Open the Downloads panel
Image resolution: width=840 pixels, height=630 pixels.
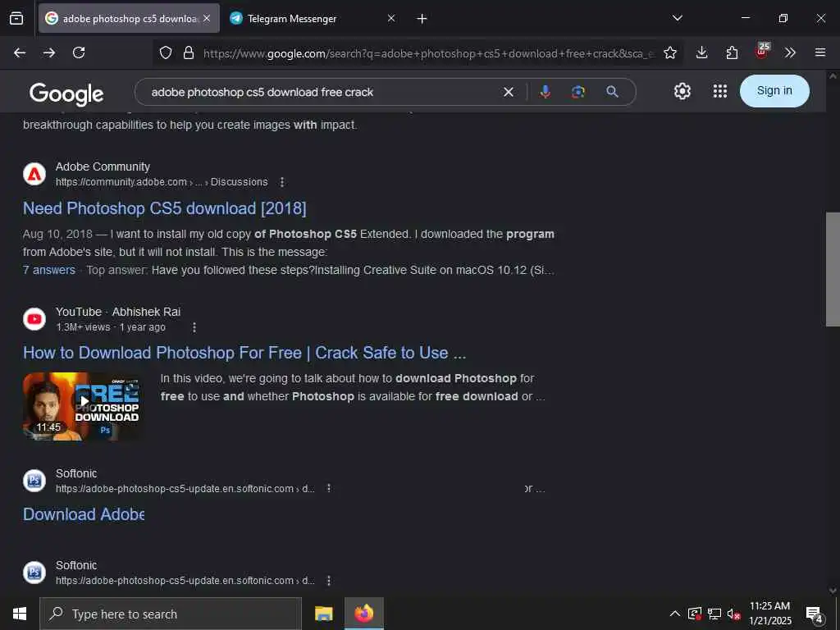point(702,52)
